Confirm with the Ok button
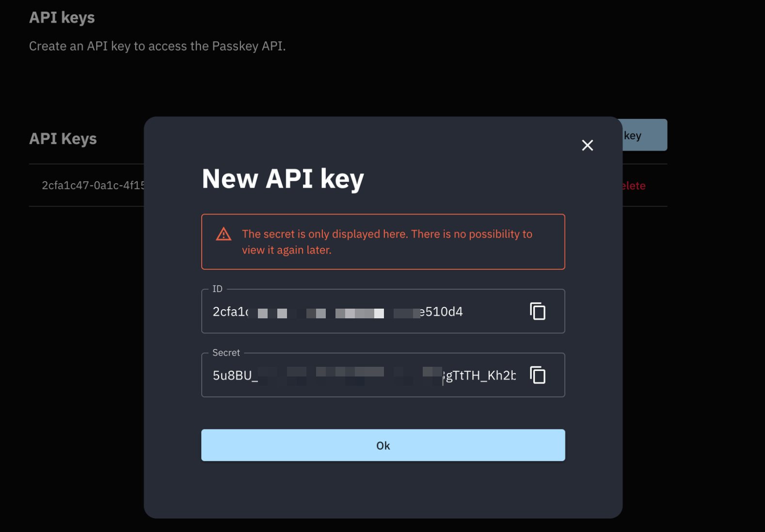 383,445
